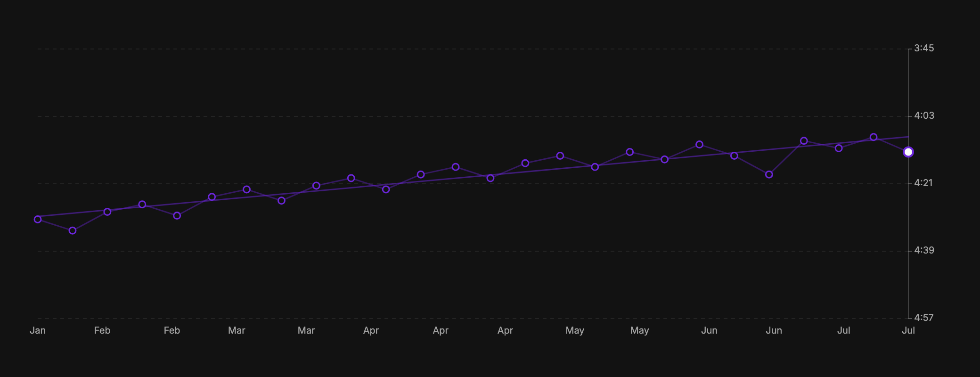Click the middle Apr x-axis label
The image size is (980, 377).
441,331
